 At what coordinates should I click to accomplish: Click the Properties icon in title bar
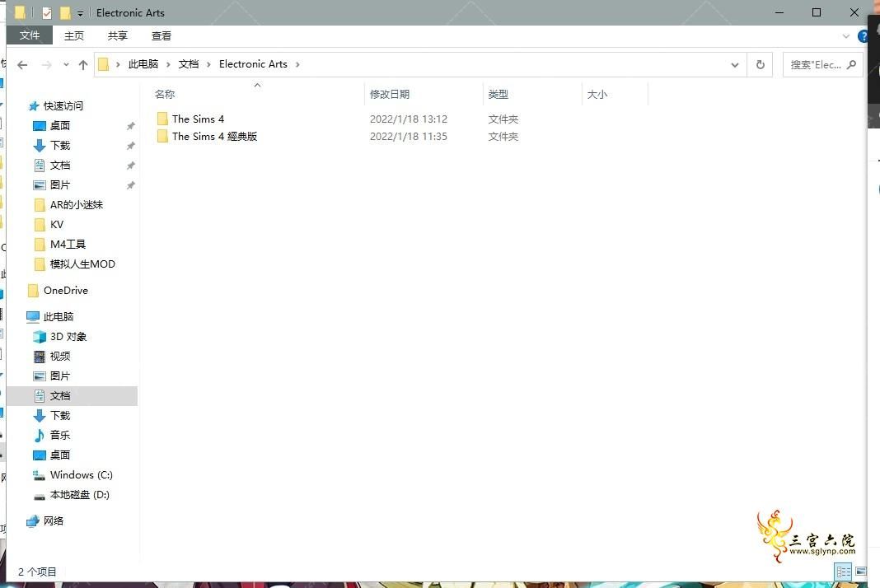pyautogui.click(x=47, y=13)
